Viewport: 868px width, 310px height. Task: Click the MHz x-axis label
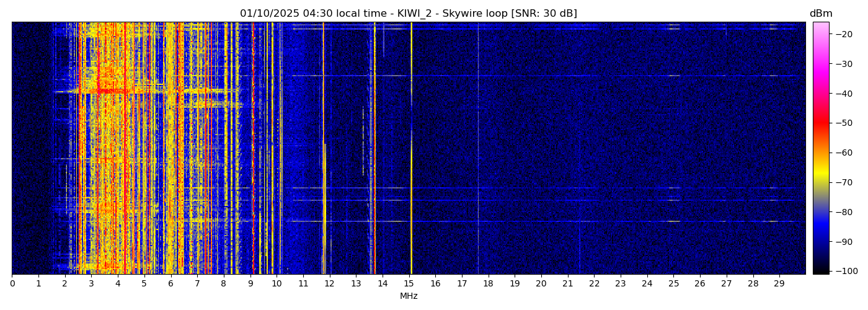409,296
